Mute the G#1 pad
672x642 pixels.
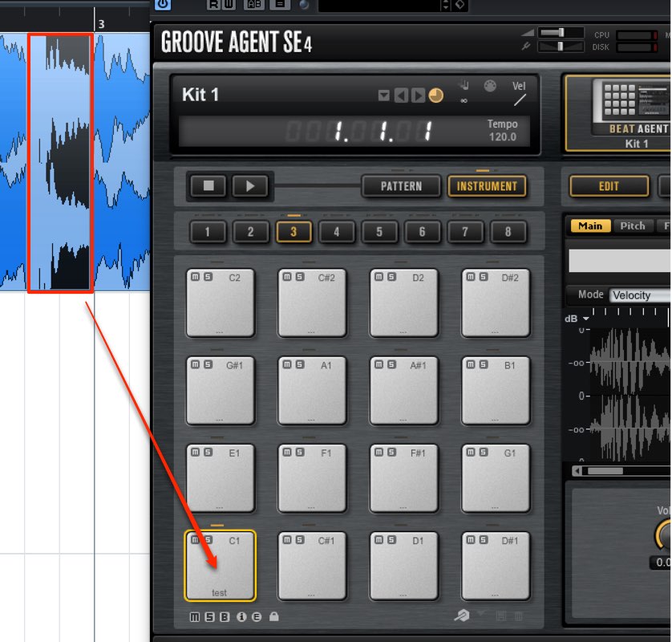point(195,364)
